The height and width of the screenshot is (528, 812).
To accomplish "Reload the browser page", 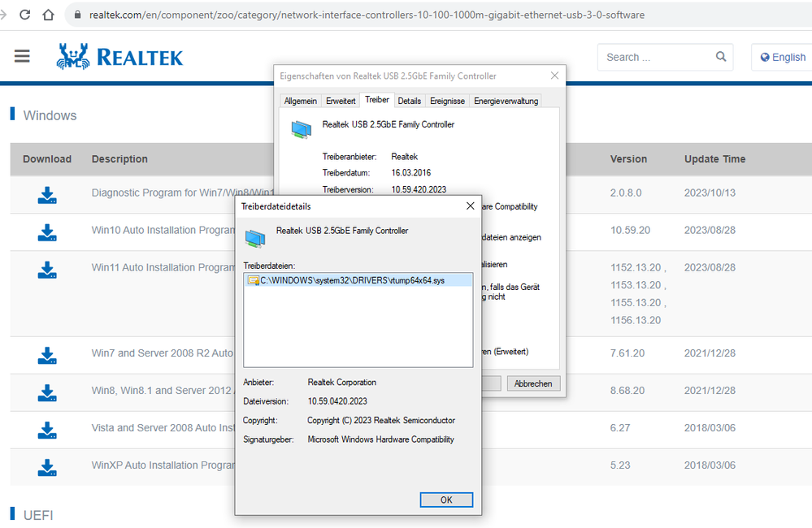I will [24, 15].
